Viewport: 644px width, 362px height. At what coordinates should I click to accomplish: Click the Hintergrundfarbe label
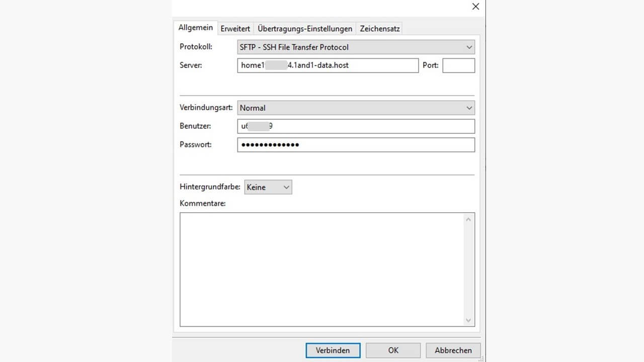coord(210,187)
